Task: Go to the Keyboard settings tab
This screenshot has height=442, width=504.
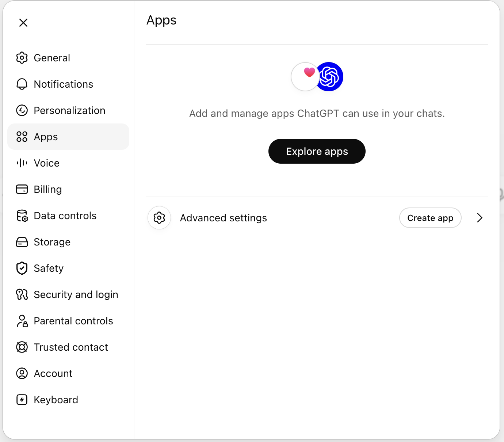Action: coord(68,400)
